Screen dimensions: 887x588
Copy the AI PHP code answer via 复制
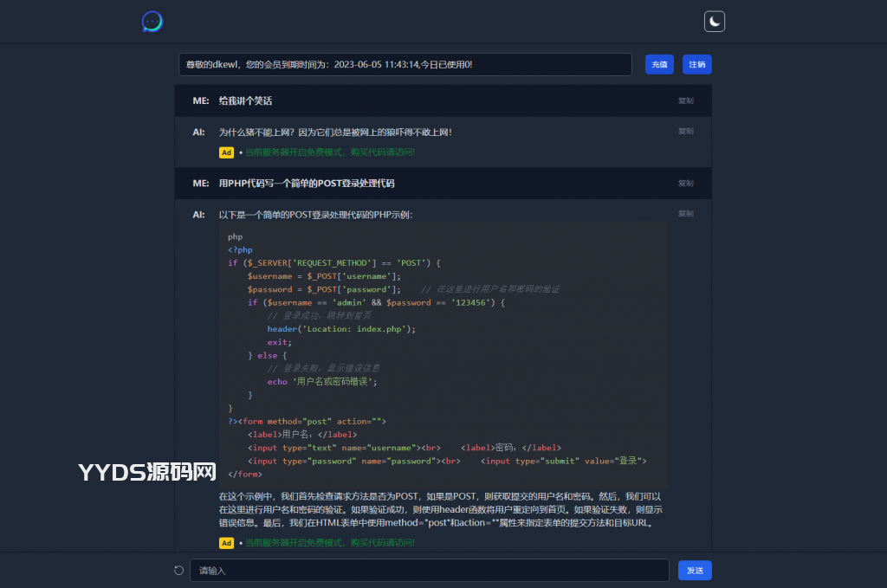tap(685, 214)
